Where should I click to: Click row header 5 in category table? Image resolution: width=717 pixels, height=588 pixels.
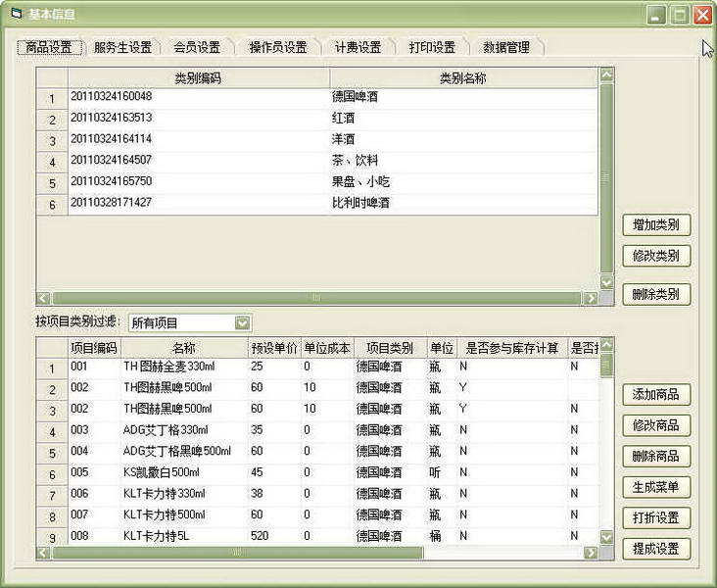52,183
